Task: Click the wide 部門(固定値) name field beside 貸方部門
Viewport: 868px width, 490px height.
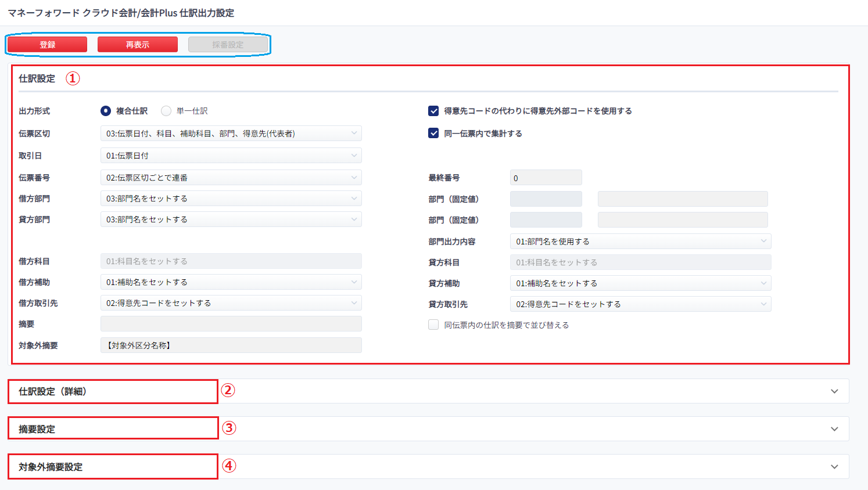Action: 683,220
